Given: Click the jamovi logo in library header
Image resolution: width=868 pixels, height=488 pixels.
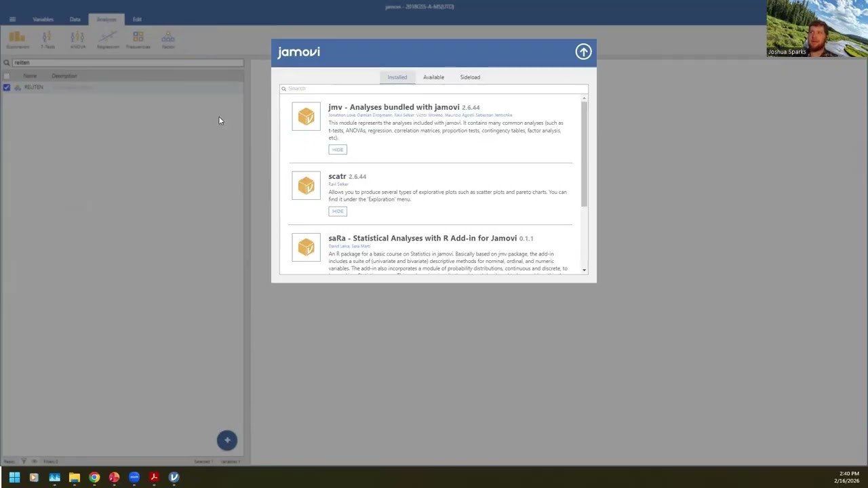Looking at the screenshot, I should (298, 52).
